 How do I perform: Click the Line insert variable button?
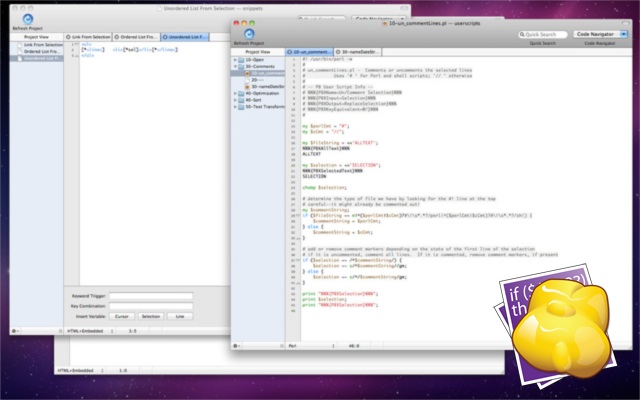[x=180, y=315]
